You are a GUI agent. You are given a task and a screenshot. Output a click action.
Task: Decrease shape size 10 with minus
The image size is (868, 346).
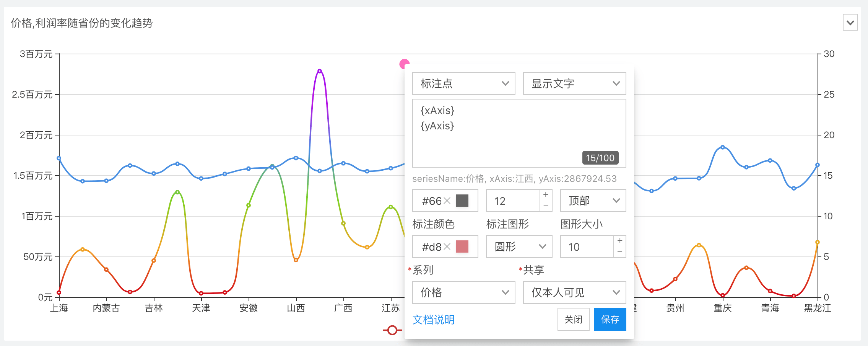point(620,252)
